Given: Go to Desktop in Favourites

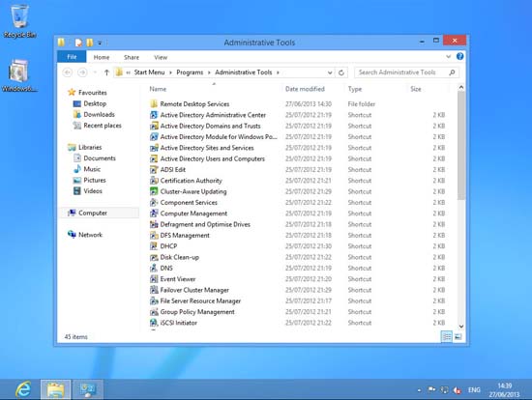Looking at the screenshot, I should pos(95,103).
